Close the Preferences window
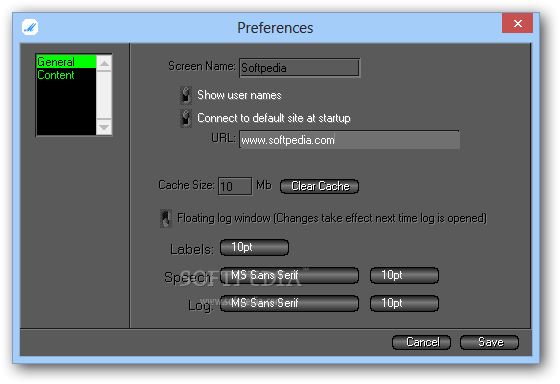This screenshot has height=384, width=560. tap(517, 23)
